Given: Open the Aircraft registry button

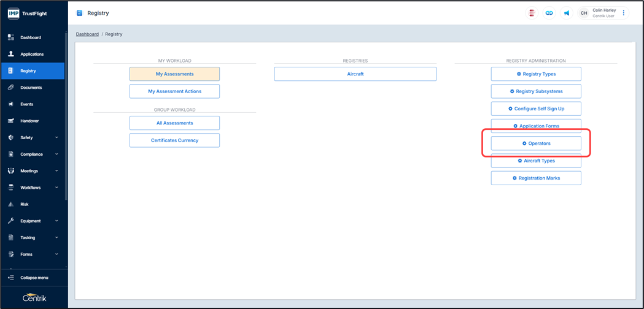Looking at the screenshot, I should pyautogui.click(x=355, y=74).
